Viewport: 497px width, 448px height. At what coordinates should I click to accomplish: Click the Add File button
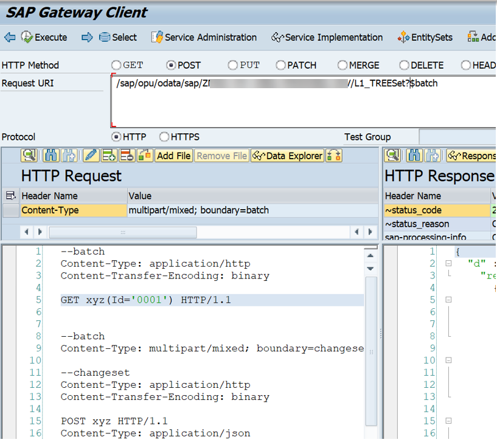[x=174, y=156]
